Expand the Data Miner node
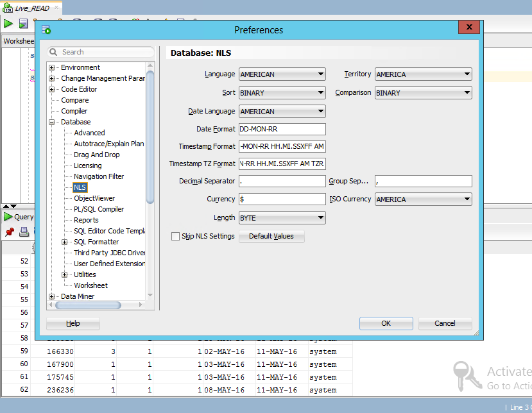This screenshot has height=413, width=532. click(51, 297)
